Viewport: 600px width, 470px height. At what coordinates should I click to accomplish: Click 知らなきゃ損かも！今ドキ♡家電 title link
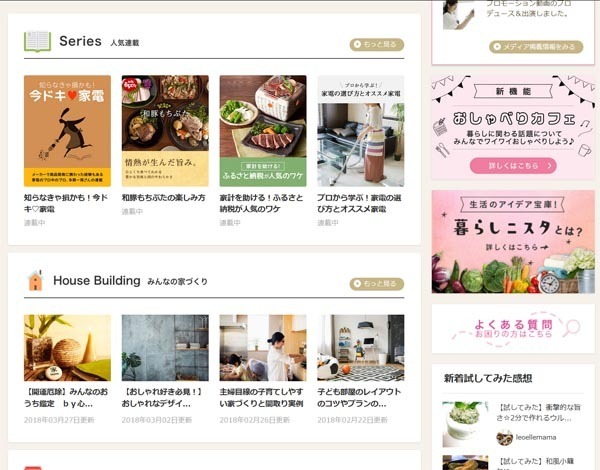click(66, 203)
